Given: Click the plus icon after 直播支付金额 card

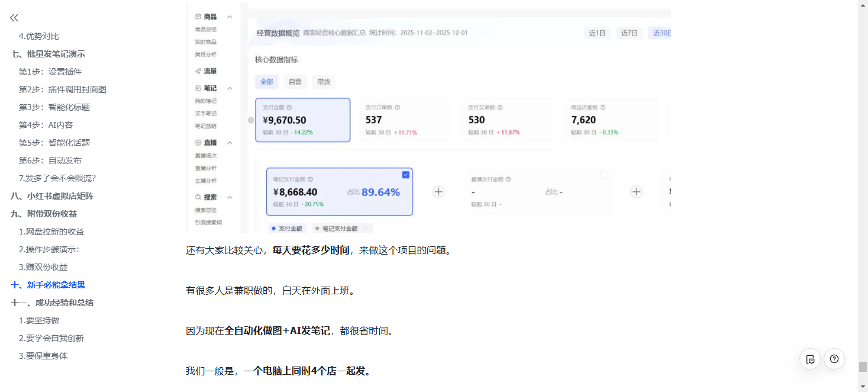Looking at the screenshot, I should 636,192.
